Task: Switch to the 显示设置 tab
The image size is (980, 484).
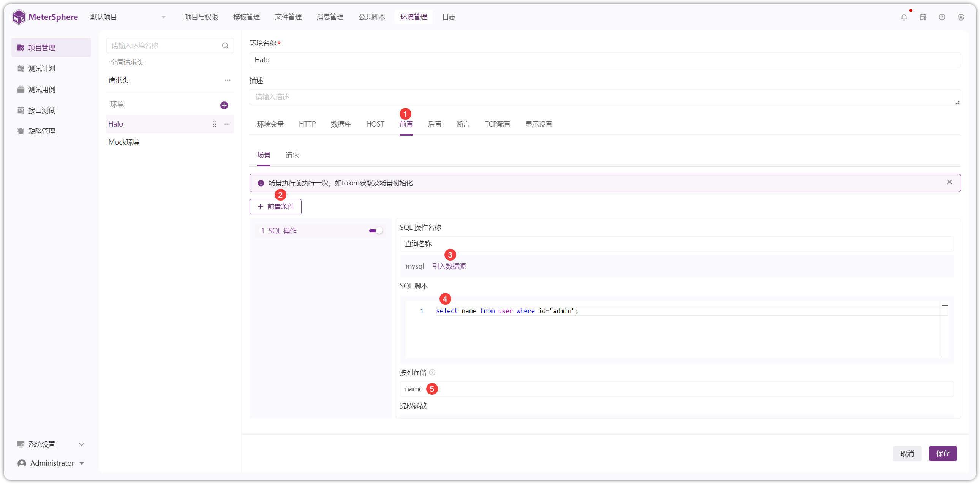Action: click(x=539, y=125)
